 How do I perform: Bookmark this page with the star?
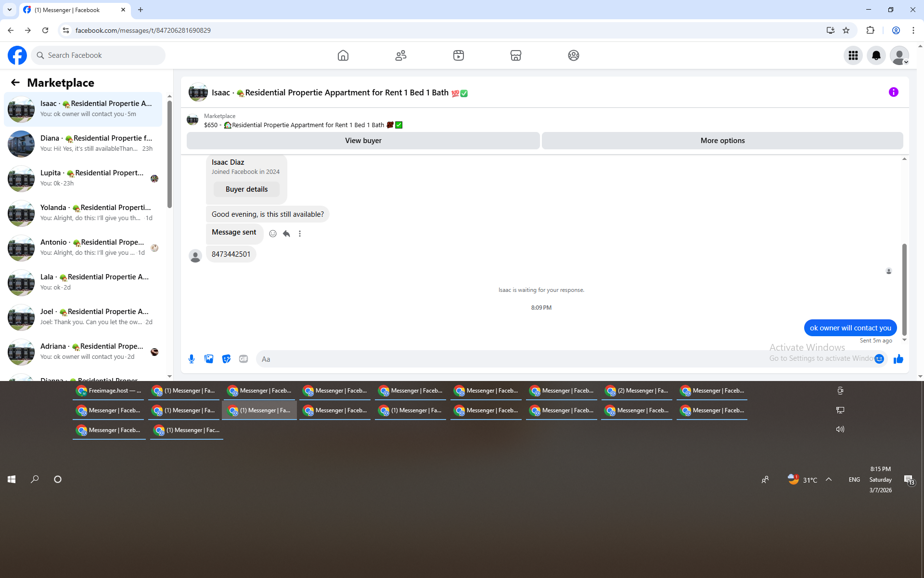[846, 30]
